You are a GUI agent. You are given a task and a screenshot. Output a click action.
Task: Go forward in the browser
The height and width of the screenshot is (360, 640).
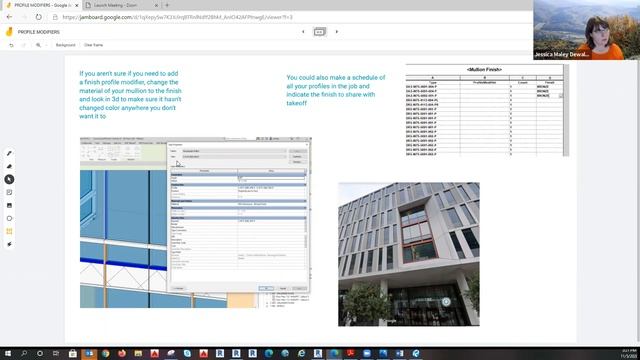tap(24, 17)
